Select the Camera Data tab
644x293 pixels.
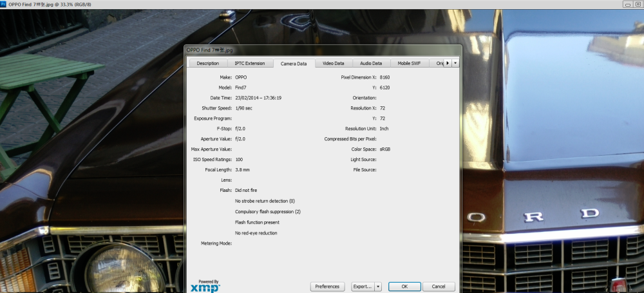(294, 64)
